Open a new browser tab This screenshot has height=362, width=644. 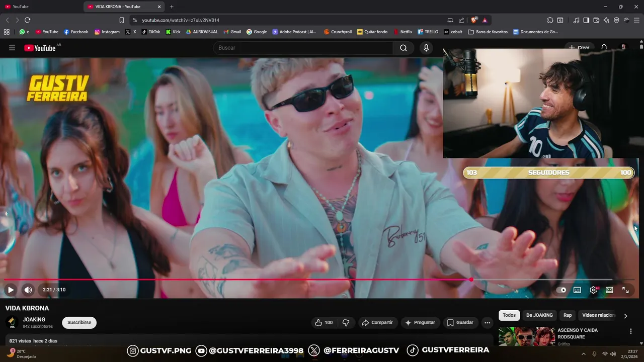point(172,7)
